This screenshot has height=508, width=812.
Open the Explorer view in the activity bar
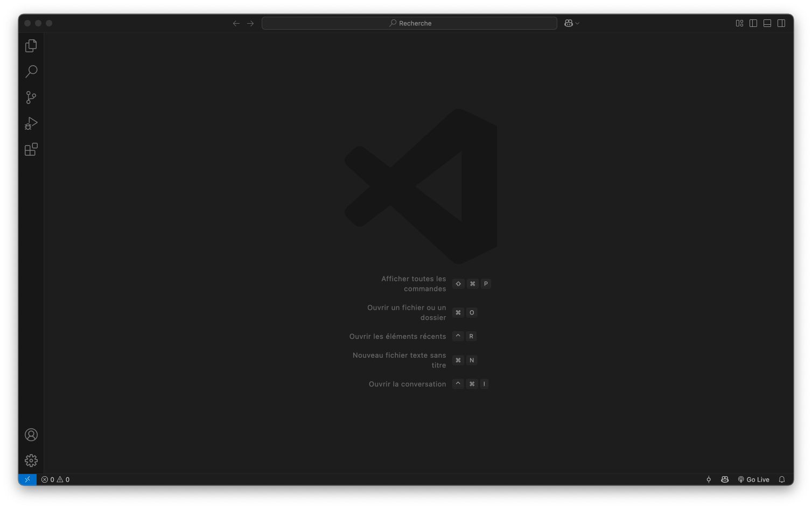[31, 46]
